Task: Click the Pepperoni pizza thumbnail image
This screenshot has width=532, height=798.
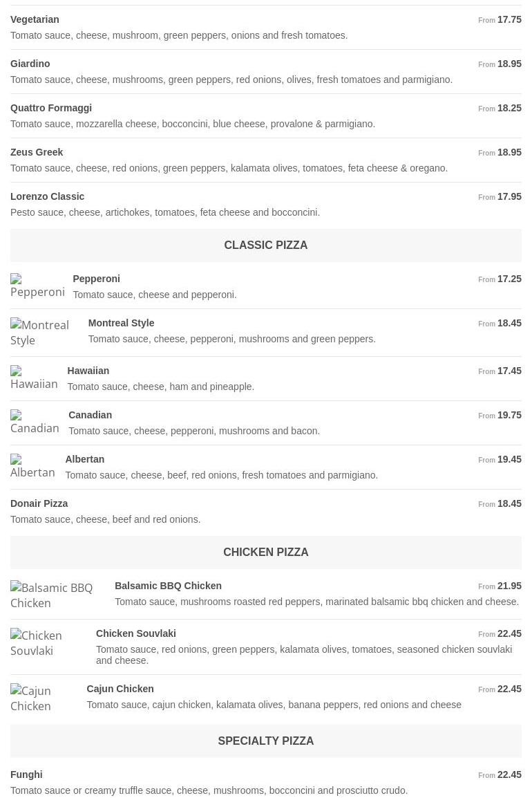Action: (x=37, y=286)
